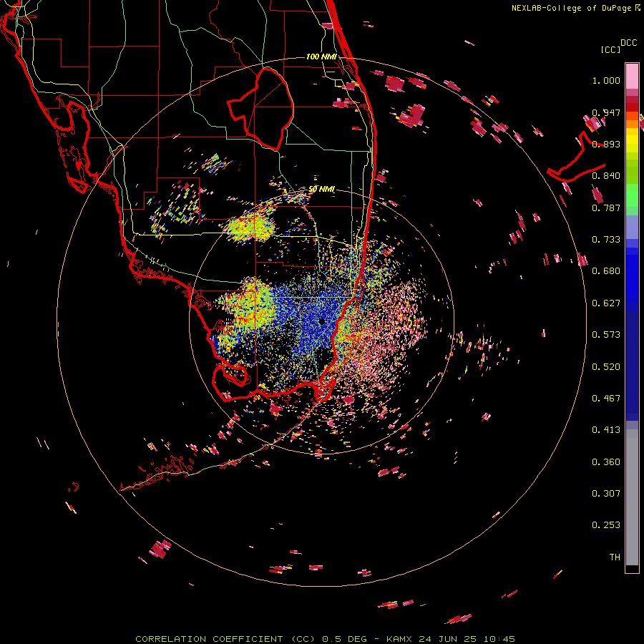This screenshot has width=644, height=644.
Task: Click the TH threshold label
Action: pyautogui.click(x=615, y=557)
